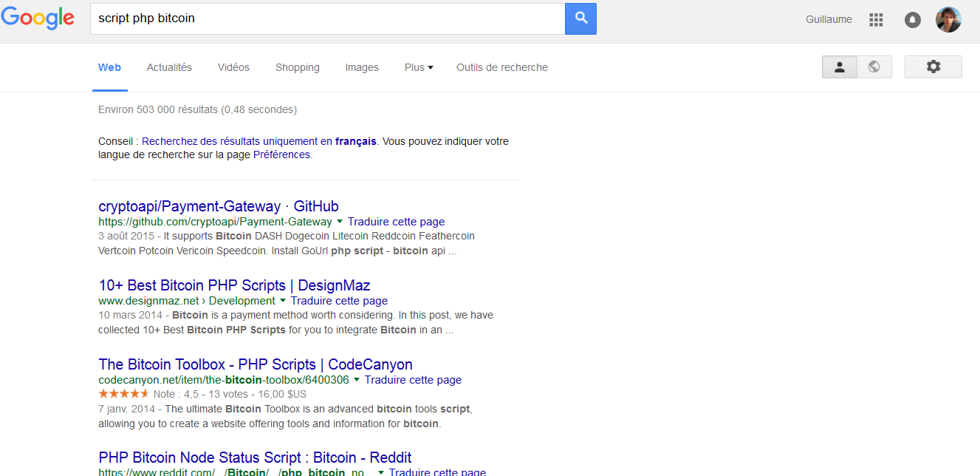
Task: Click the CodeCanyon star rating
Action: pos(124,394)
